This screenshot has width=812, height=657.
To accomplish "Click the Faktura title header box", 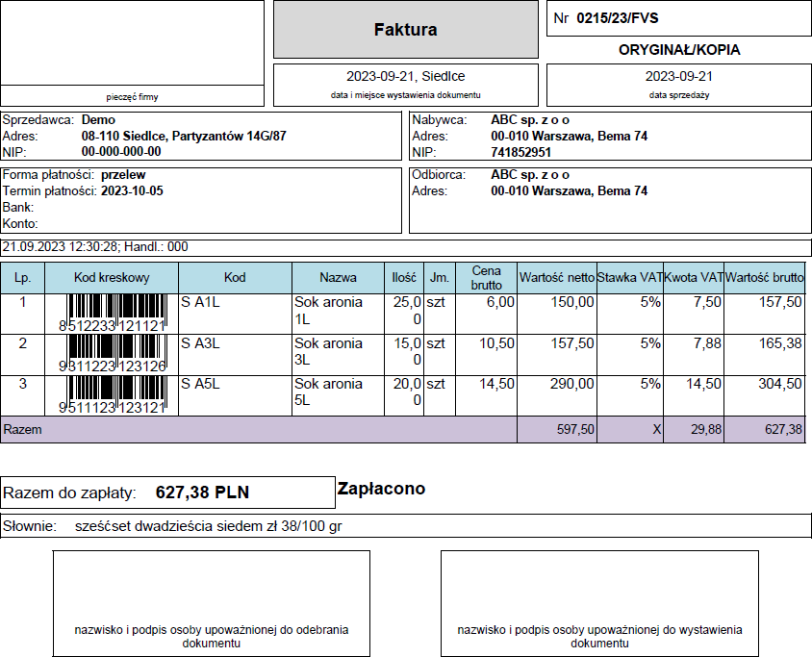I will coord(405,30).
